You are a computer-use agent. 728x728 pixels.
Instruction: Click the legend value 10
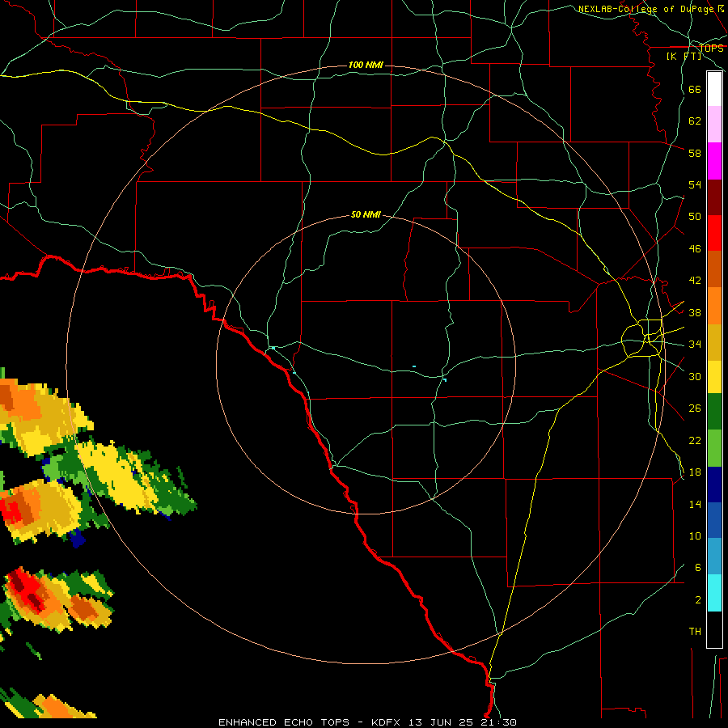pyautogui.click(x=695, y=535)
